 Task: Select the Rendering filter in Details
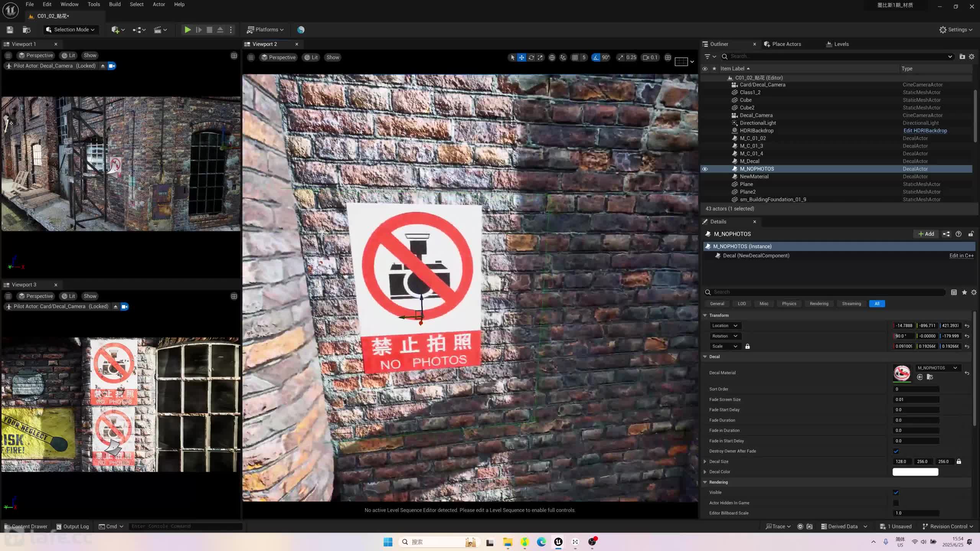pos(819,304)
